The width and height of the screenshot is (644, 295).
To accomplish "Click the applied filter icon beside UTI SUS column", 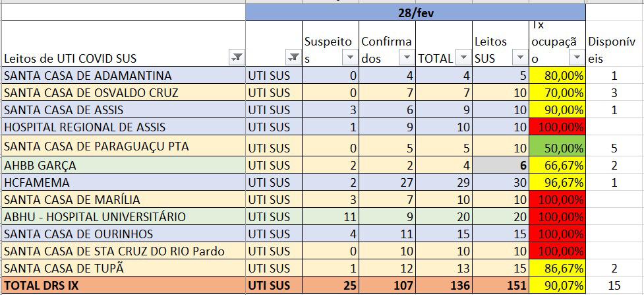I will point(293,58).
